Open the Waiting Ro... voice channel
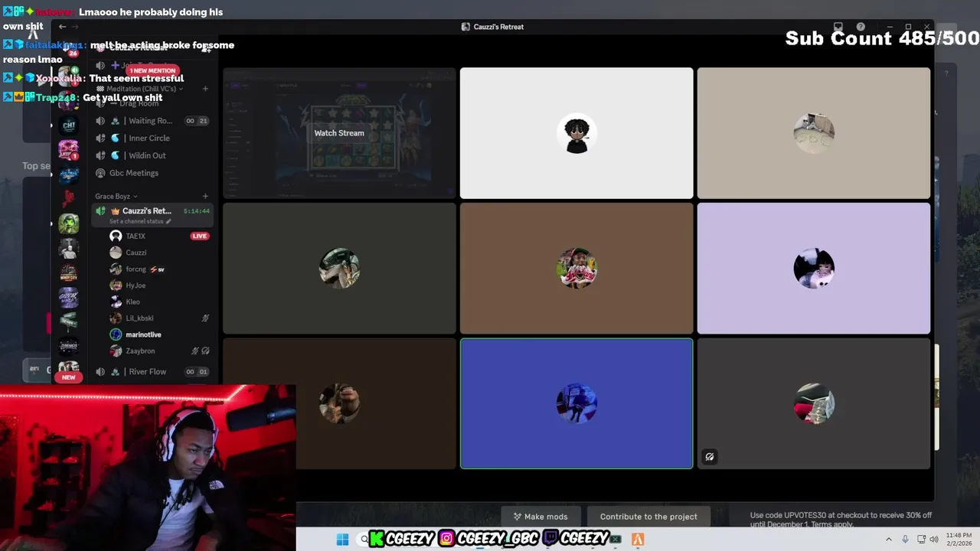 (152, 121)
